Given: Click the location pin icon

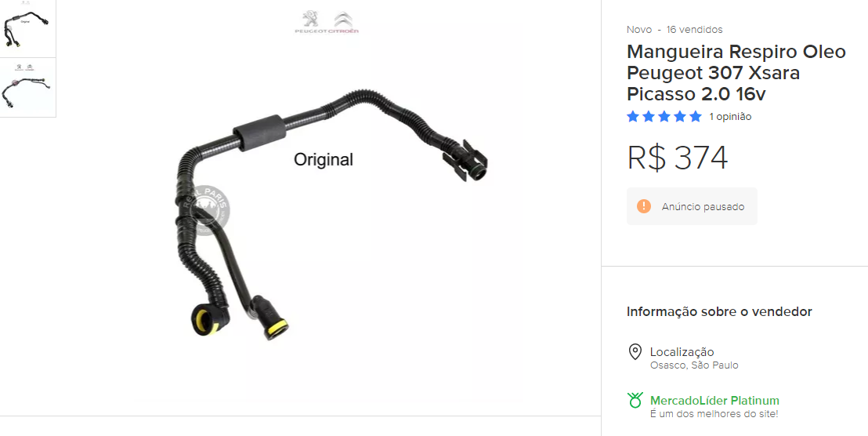Looking at the screenshot, I should [635, 352].
